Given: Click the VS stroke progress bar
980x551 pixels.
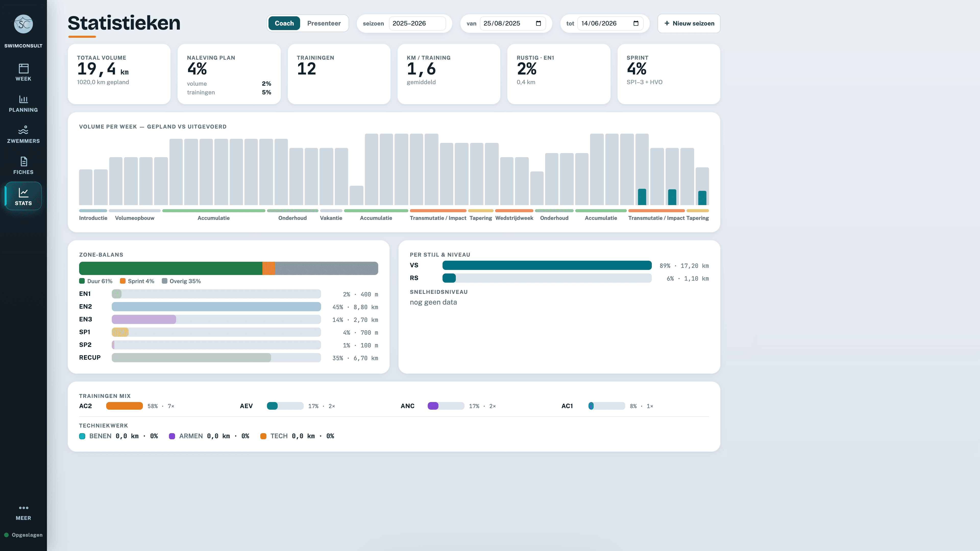Looking at the screenshot, I should tap(547, 265).
